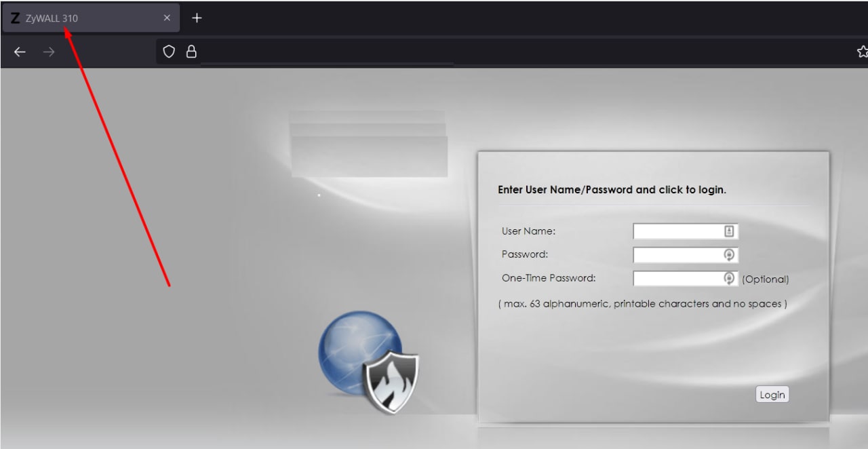Click into the One-Time Password field
Screen dimensions: 868x449
(686, 278)
